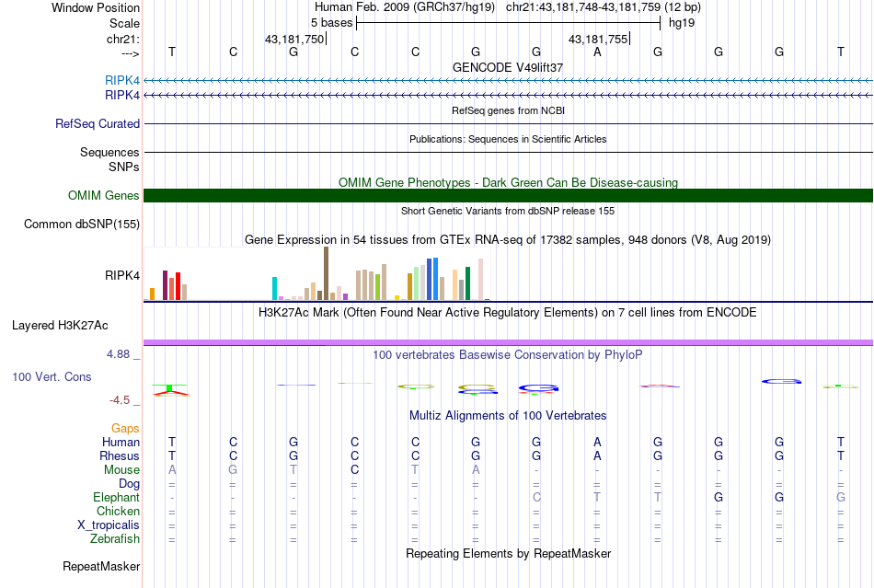Click the "A" base in the Human row
This screenshot has width=874, height=588.
pos(597,442)
